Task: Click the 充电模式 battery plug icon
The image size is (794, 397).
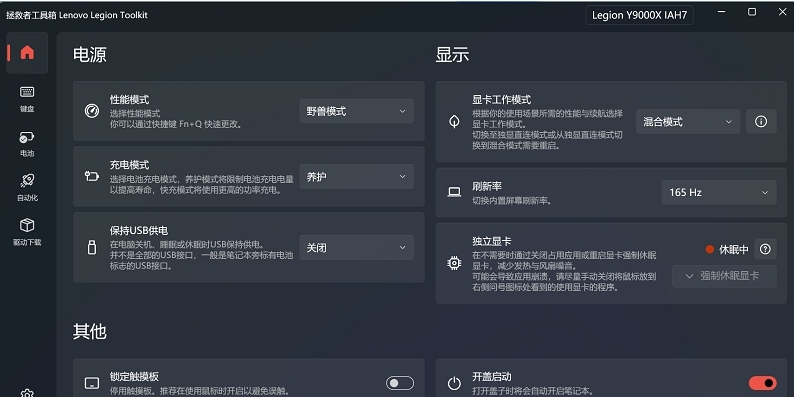Action: coord(92,176)
